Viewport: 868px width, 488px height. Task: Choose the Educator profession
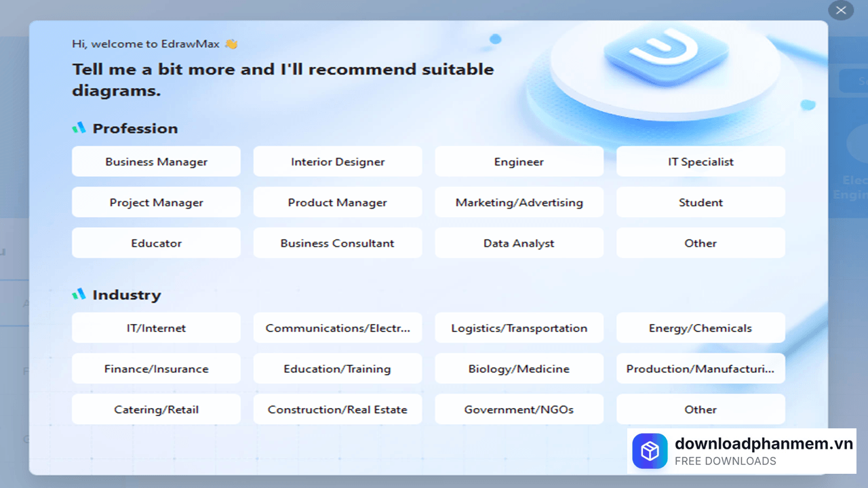pos(156,243)
